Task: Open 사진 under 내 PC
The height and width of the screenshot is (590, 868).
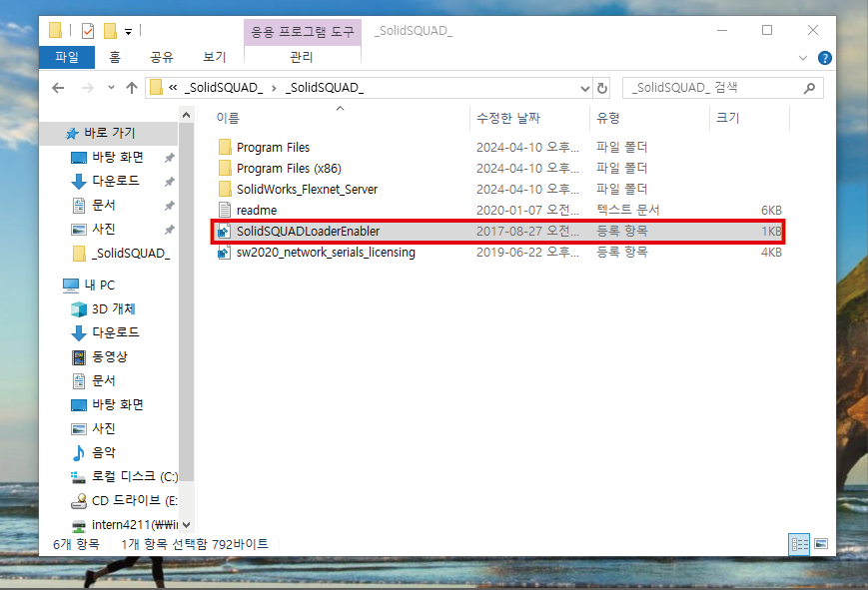Action: tap(103, 428)
